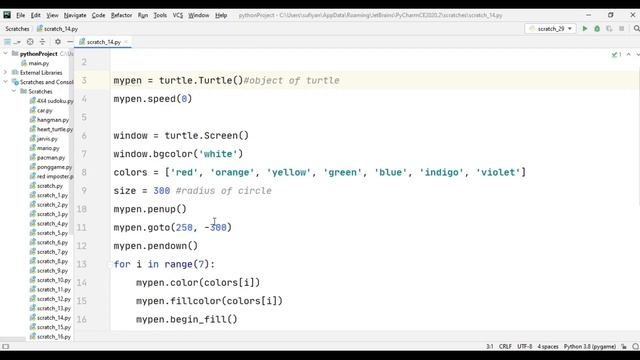Select heart_turtle.py in the Scratches list
640x360 pixels.
pos(51,129)
